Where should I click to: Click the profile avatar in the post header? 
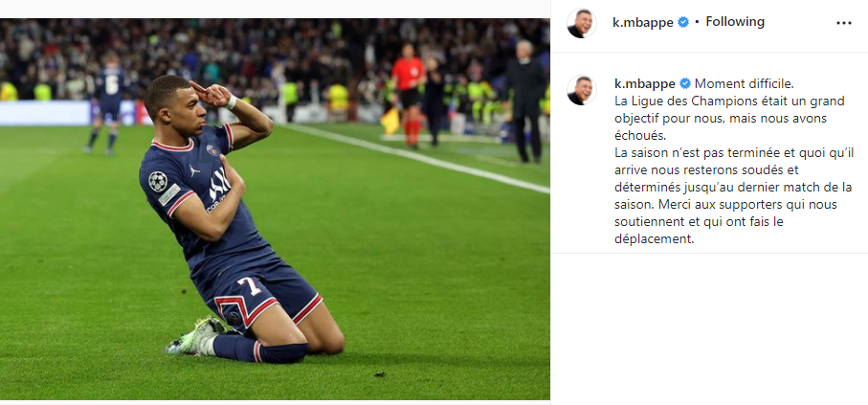581,23
